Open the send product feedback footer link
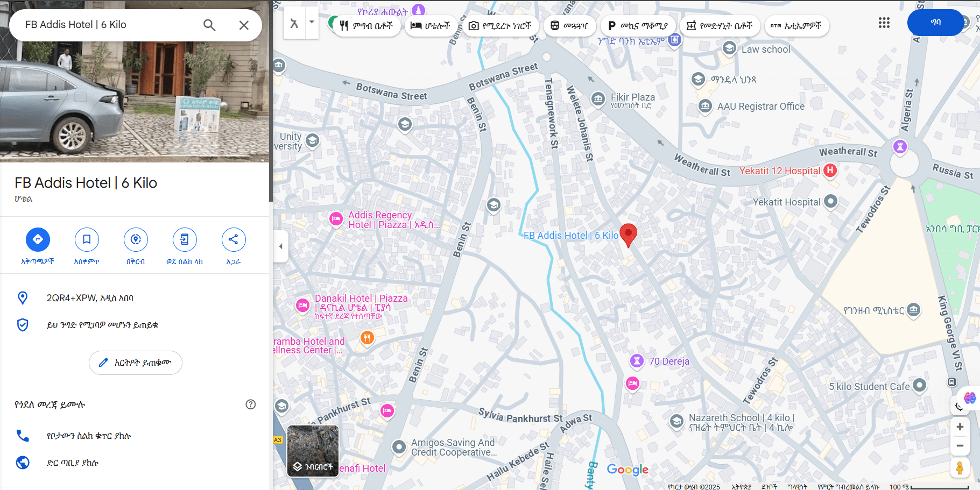This screenshot has height=490, width=980. 848,487
